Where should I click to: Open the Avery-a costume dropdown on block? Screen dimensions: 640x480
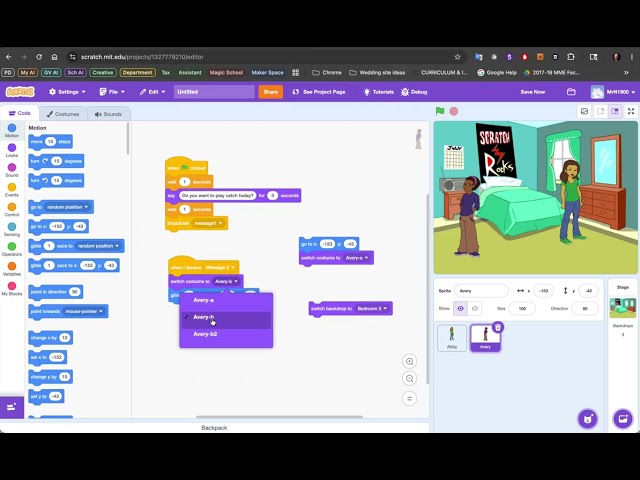click(357, 258)
